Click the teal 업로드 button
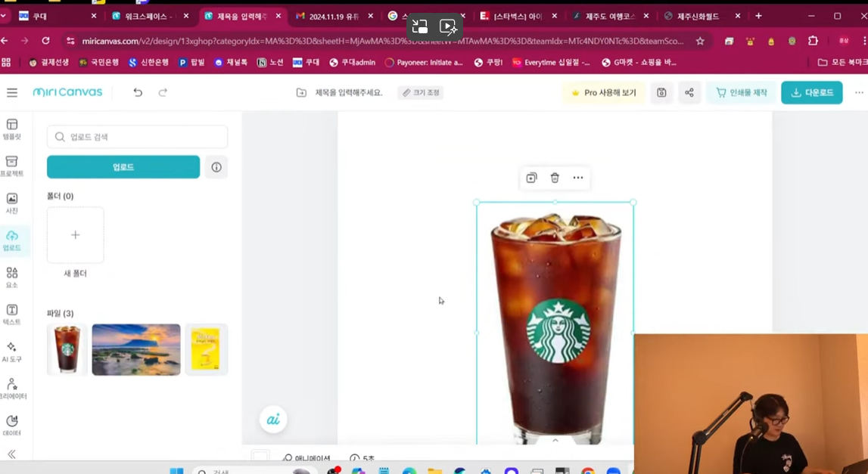Viewport: 868px width, 474px height. click(123, 166)
